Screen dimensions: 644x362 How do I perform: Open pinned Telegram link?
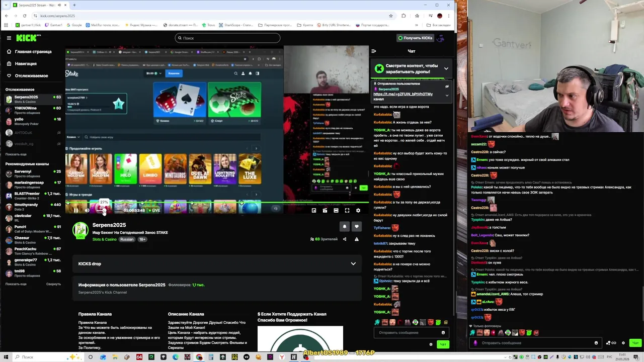point(403,94)
